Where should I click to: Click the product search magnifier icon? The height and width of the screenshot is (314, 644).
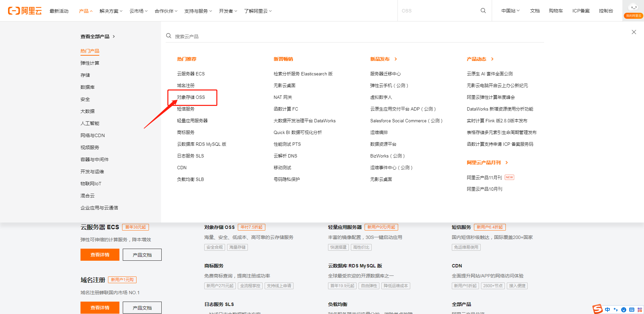(x=169, y=36)
